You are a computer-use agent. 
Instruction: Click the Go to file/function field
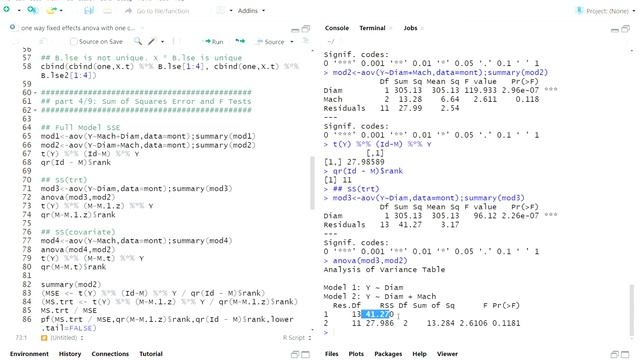click(157, 11)
